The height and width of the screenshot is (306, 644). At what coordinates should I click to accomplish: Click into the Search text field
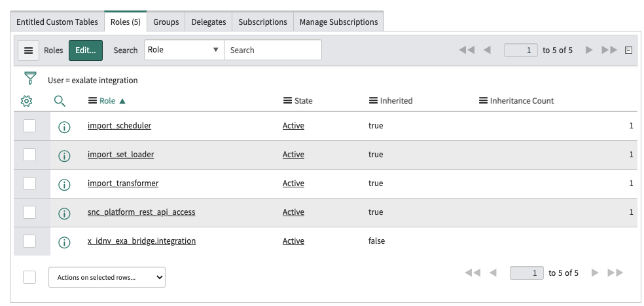pyautogui.click(x=272, y=50)
